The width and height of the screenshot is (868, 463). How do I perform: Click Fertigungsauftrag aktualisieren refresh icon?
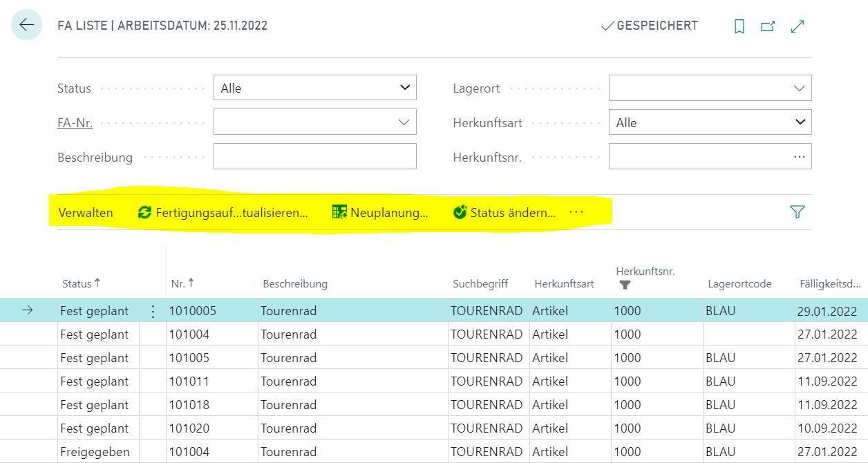click(144, 212)
